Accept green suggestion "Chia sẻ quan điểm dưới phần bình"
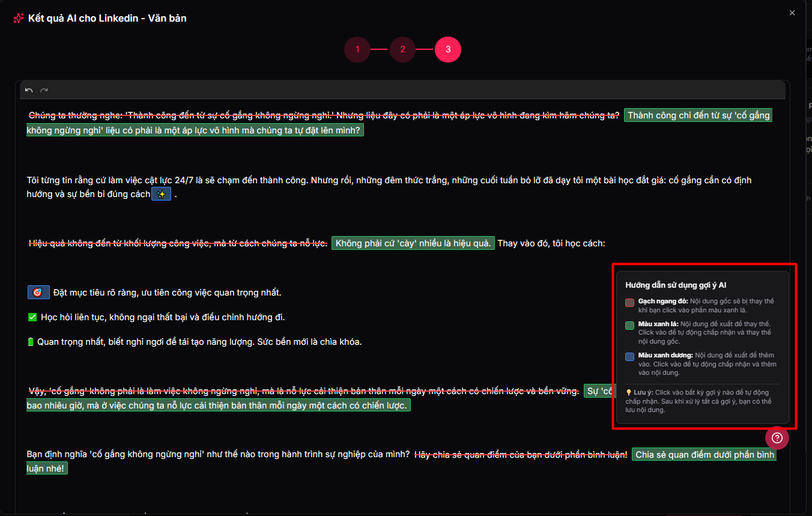The height and width of the screenshot is (516, 812). 703,455
